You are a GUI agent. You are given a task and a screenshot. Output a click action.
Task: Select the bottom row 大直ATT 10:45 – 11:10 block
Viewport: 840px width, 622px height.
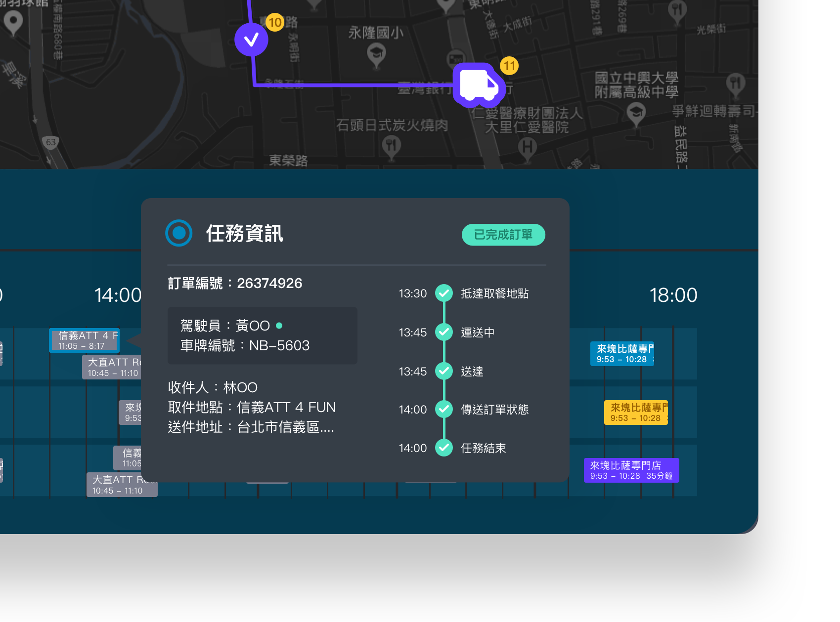[122, 485]
